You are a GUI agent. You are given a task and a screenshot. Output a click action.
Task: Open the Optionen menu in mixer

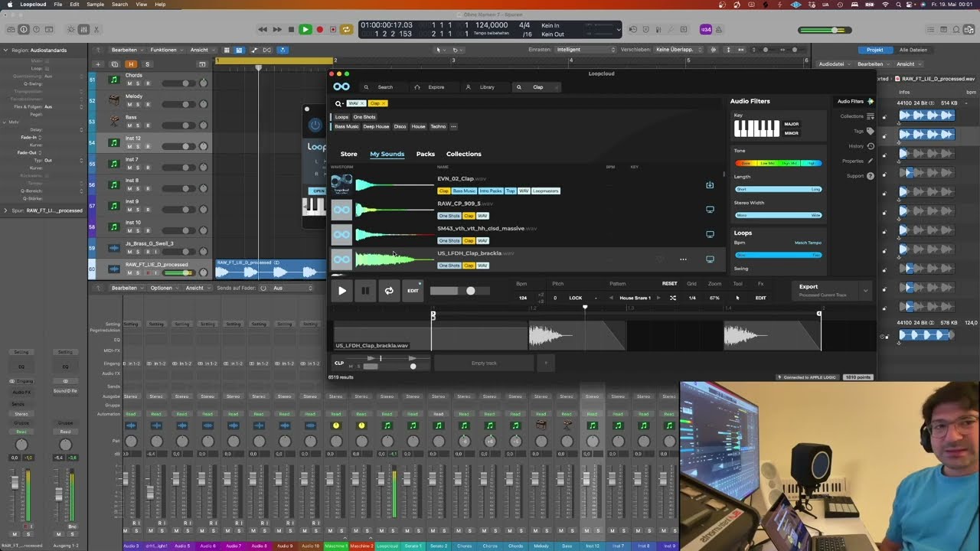point(163,288)
